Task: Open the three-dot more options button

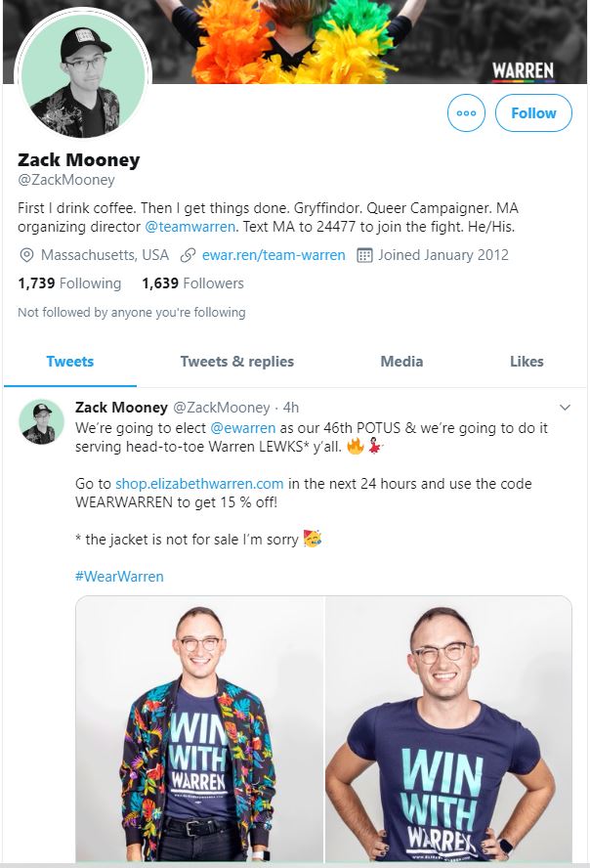Action: point(466,113)
